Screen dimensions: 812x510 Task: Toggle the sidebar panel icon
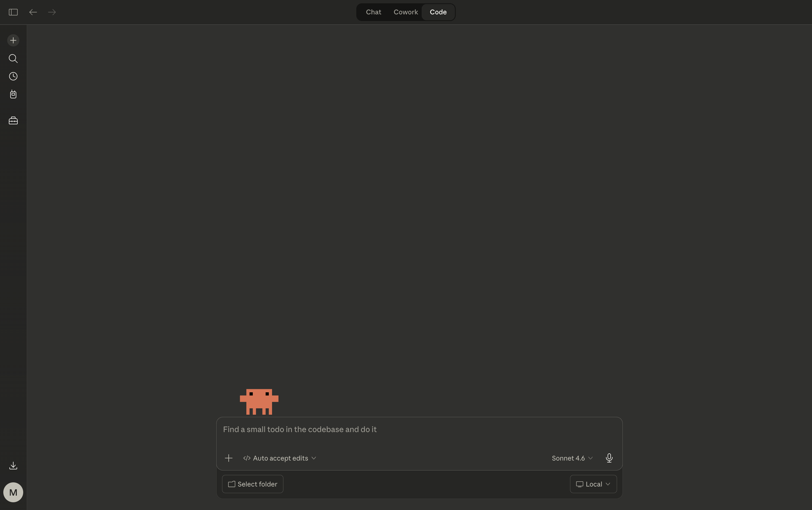[x=13, y=12]
